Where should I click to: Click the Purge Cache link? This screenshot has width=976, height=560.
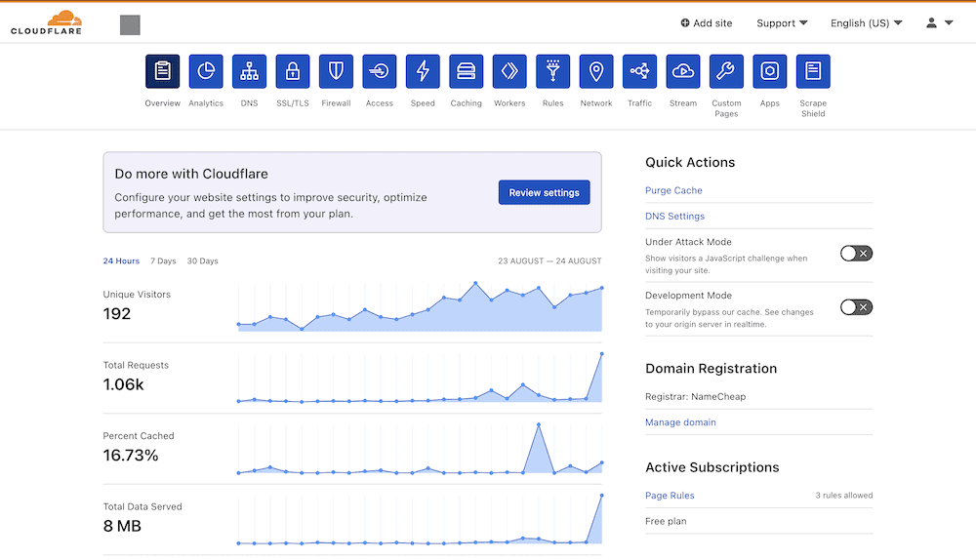(673, 190)
